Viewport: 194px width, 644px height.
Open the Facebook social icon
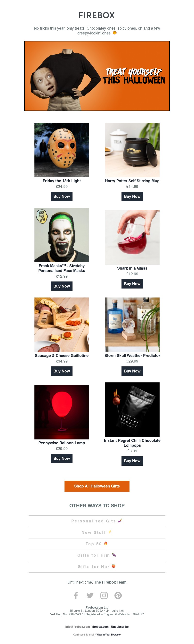[76, 595]
